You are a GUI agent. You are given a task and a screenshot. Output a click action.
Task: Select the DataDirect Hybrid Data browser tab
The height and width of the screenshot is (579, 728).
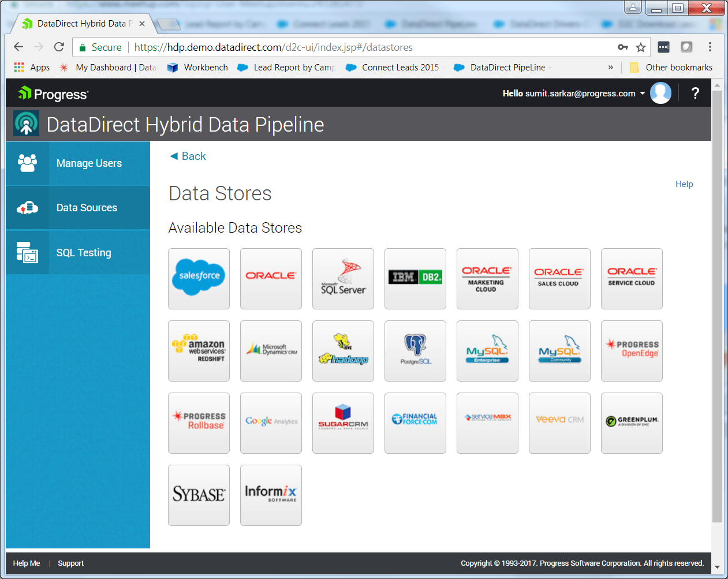point(81,23)
